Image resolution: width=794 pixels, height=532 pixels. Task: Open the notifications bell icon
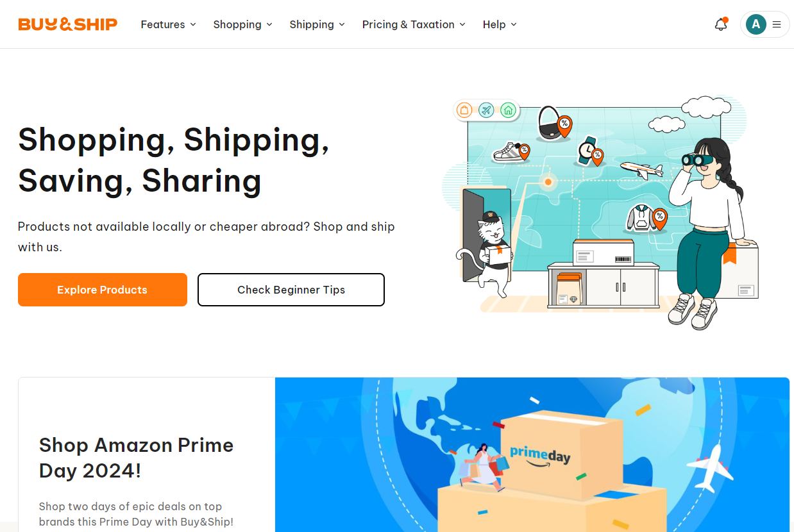coord(721,24)
